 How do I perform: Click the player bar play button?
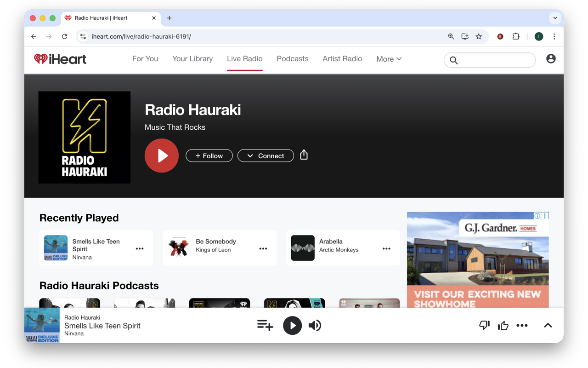[292, 325]
